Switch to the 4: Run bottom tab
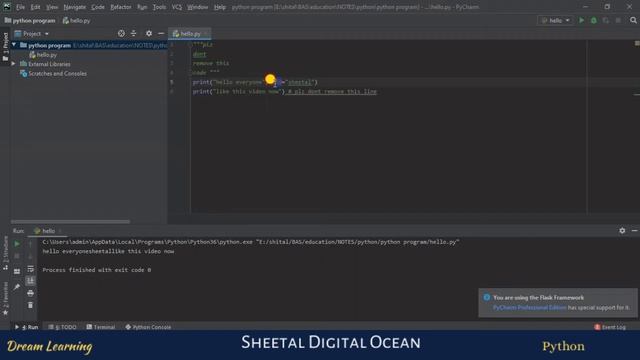Screen dimensions: 640x360 pos(27,327)
